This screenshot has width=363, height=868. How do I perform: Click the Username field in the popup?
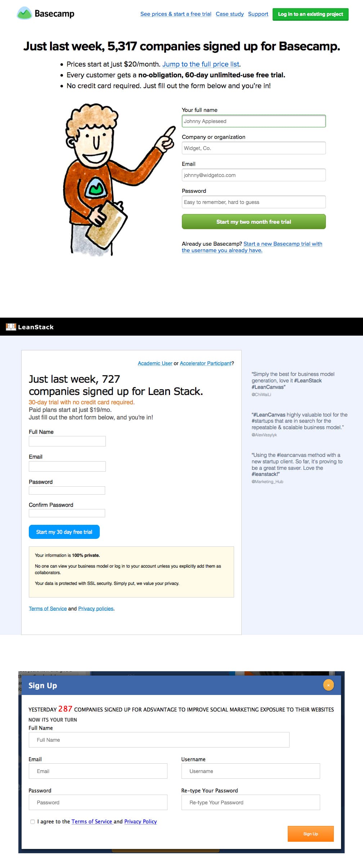(x=251, y=771)
